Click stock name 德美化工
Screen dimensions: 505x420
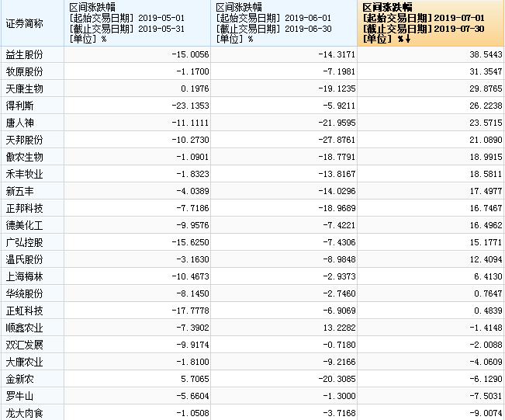pyautogui.click(x=25, y=225)
